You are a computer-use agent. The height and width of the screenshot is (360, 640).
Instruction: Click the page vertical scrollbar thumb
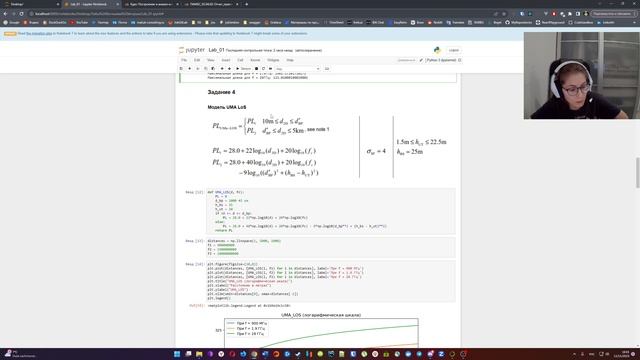[x=637, y=172]
